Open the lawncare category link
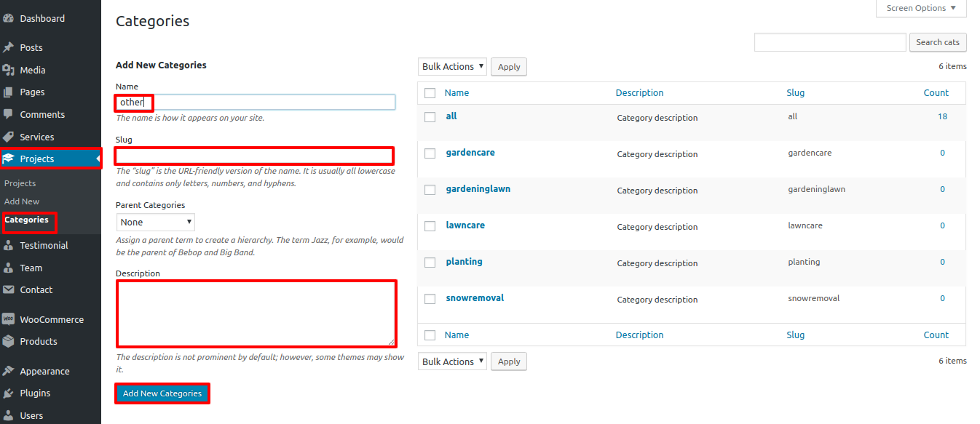This screenshot has height=424, width=980. point(465,225)
